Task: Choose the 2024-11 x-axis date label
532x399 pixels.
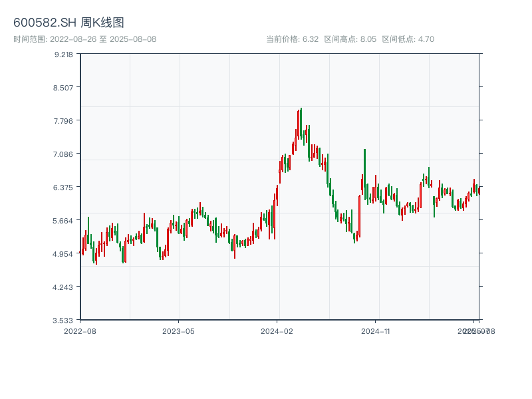Action: point(376,331)
